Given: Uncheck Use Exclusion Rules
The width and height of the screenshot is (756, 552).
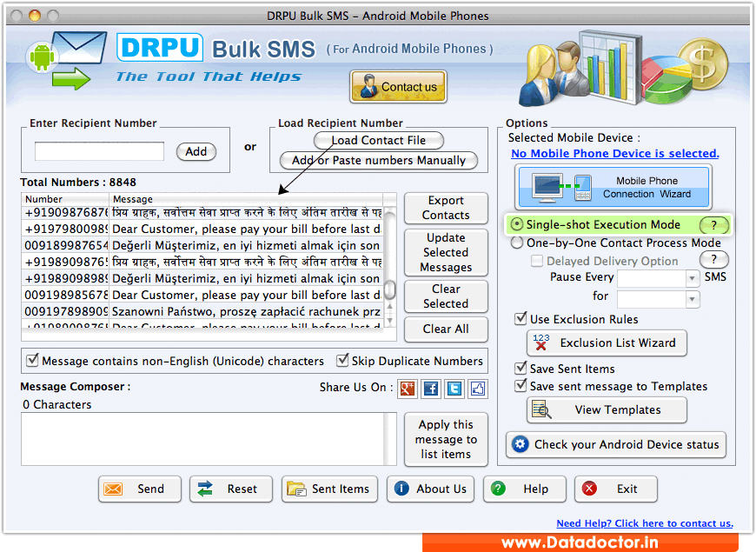Looking at the screenshot, I should click(521, 319).
